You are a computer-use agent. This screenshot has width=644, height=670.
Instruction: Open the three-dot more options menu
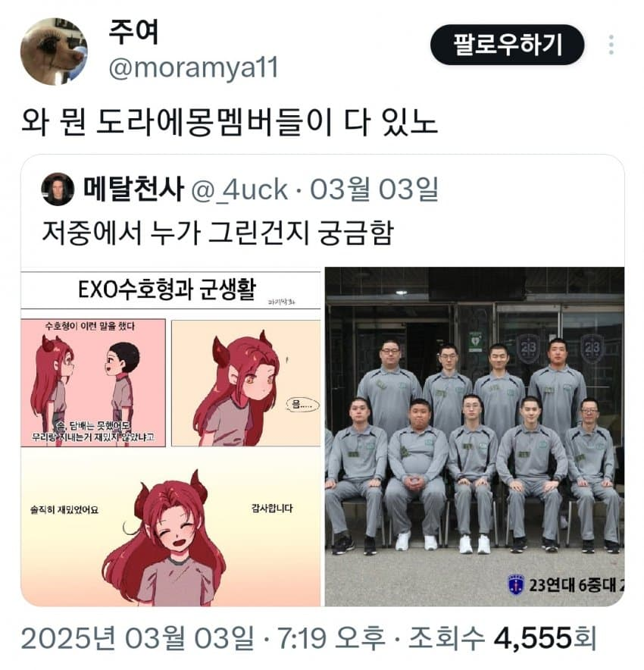[x=611, y=45]
